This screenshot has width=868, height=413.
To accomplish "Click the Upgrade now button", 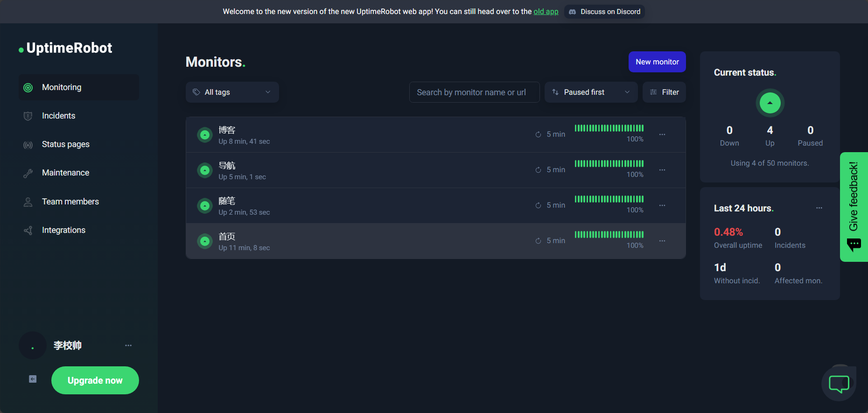I will coord(95,380).
